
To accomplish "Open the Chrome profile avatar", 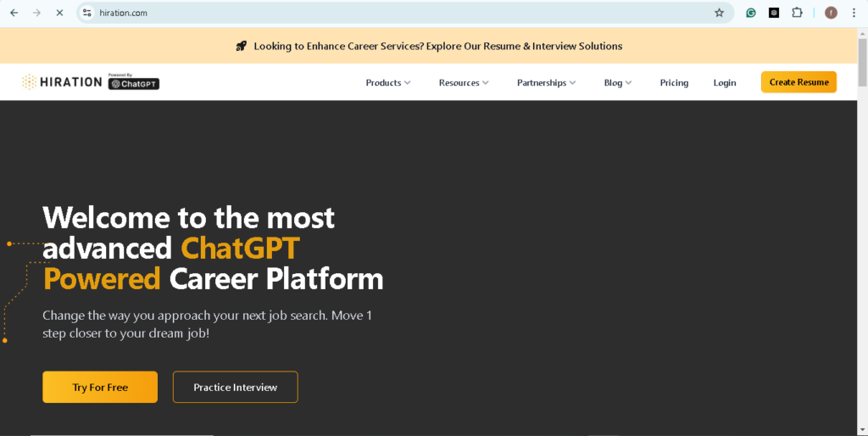I will (x=831, y=13).
